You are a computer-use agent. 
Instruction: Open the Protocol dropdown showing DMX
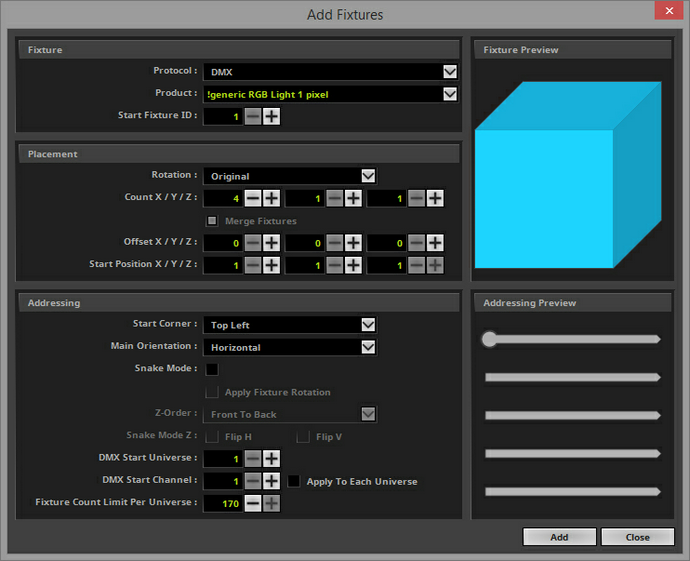coord(330,72)
